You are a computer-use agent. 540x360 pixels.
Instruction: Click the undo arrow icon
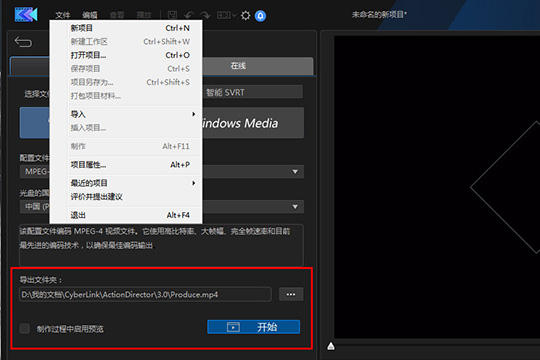pyautogui.click(x=189, y=15)
